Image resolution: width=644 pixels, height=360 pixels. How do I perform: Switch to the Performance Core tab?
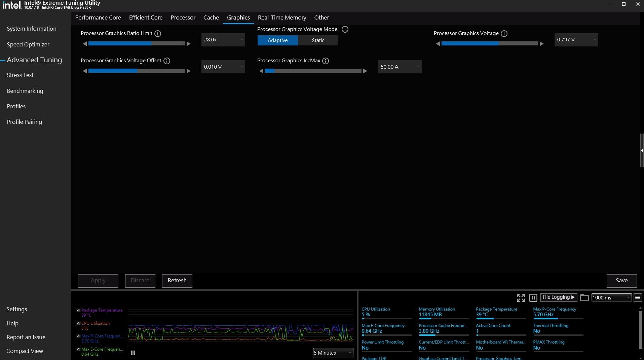point(98,17)
